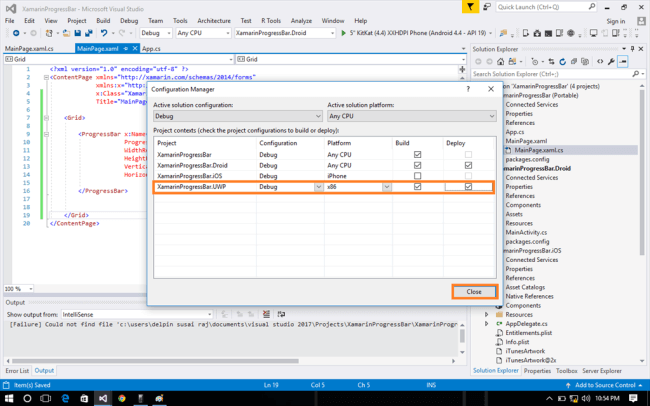Open the x86 platform dropdown for UWP
Screen dimensions: 650x406
[386, 187]
